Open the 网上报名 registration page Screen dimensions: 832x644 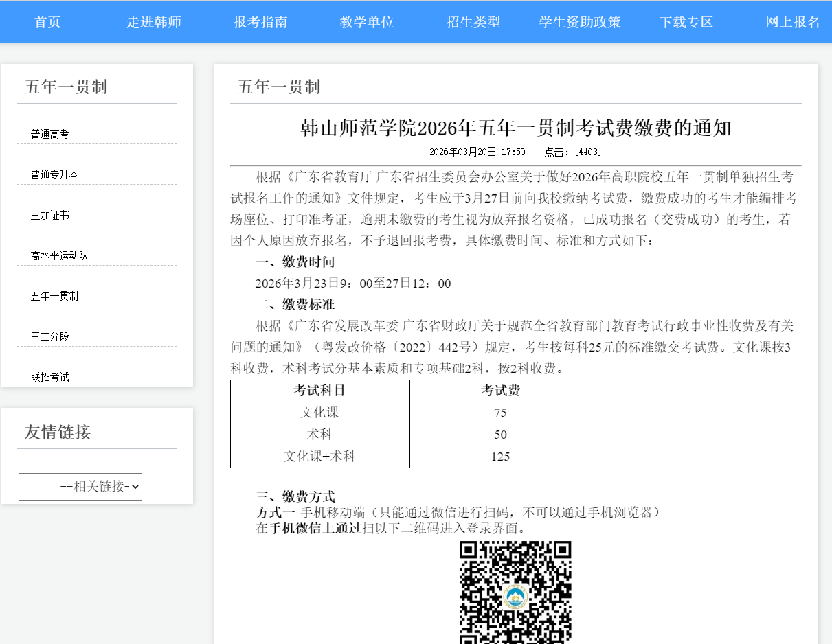pyautogui.click(x=791, y=21)
